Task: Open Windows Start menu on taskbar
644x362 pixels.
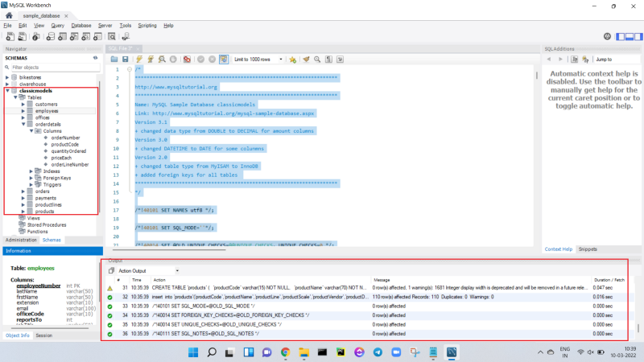Action: point(193,352)
